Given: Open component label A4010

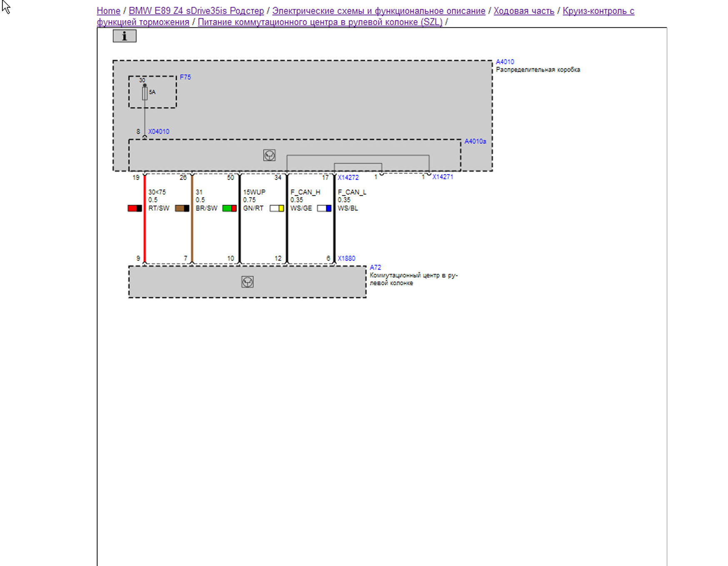Looking at the screenshot, I should pos(505,62).
